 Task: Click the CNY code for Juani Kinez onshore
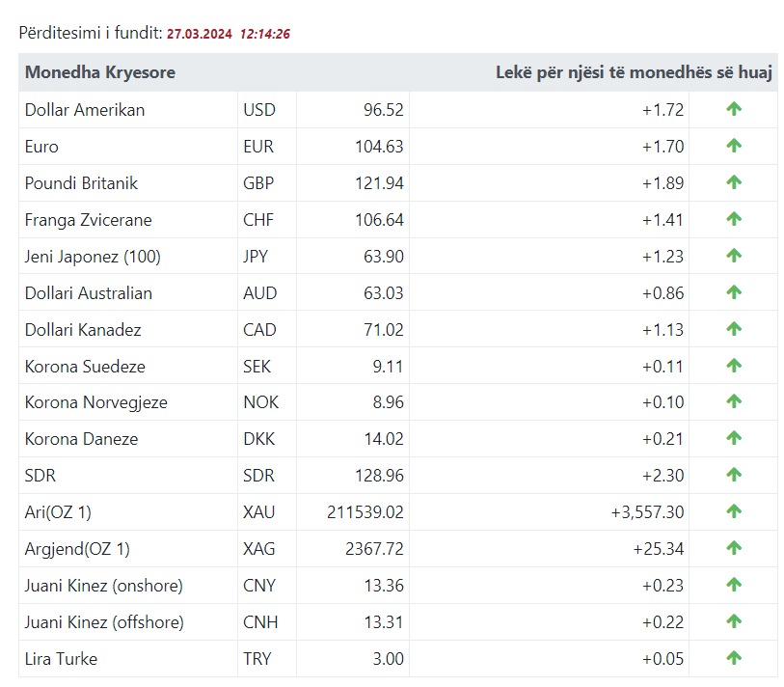pos(259,586)
